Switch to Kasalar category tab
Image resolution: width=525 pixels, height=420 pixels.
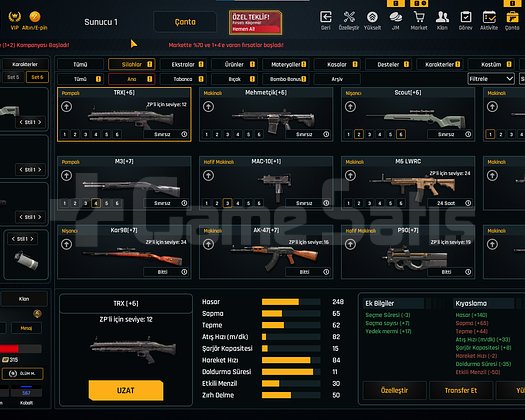click(337, 64)
